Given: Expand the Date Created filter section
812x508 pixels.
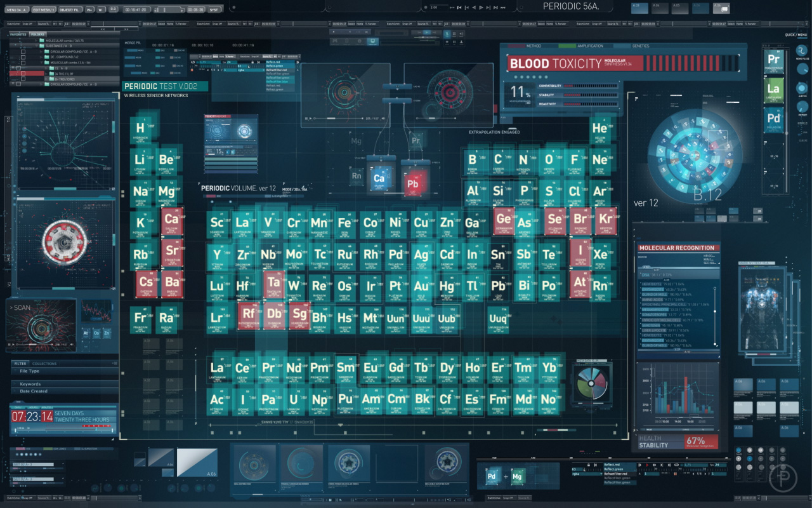Looking at the screenshot, I should 33,391.
